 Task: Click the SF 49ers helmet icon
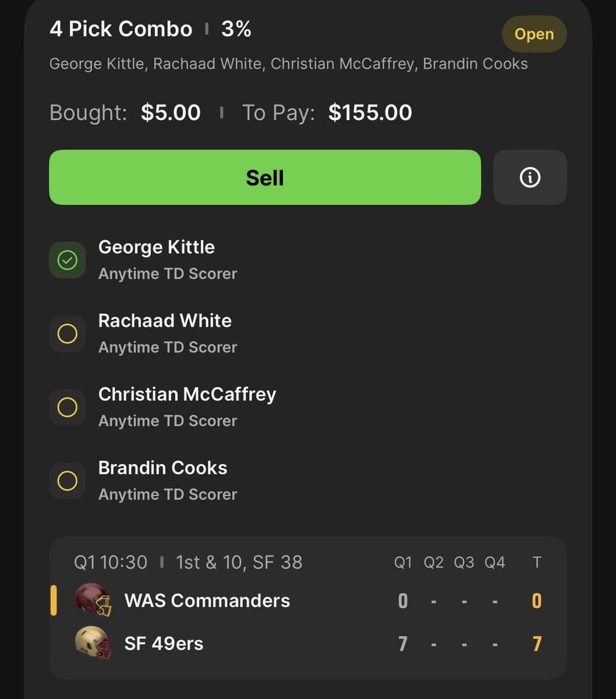click(93, 642)
